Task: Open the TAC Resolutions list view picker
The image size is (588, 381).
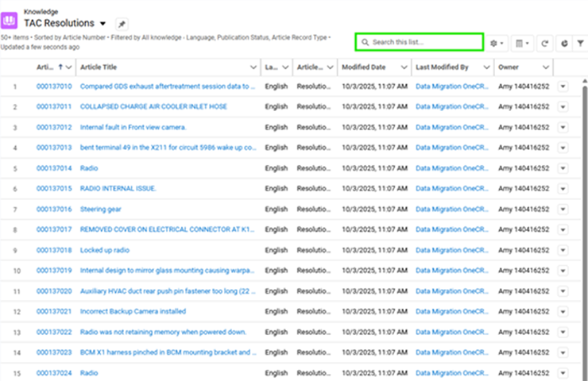Action: pos(103,25)
